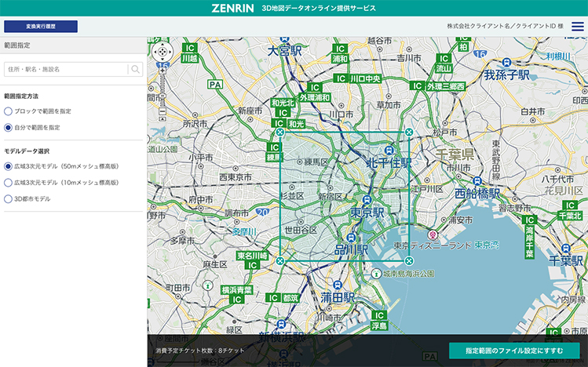
Task: Click the client name text in the header
Action: point(505,26)
